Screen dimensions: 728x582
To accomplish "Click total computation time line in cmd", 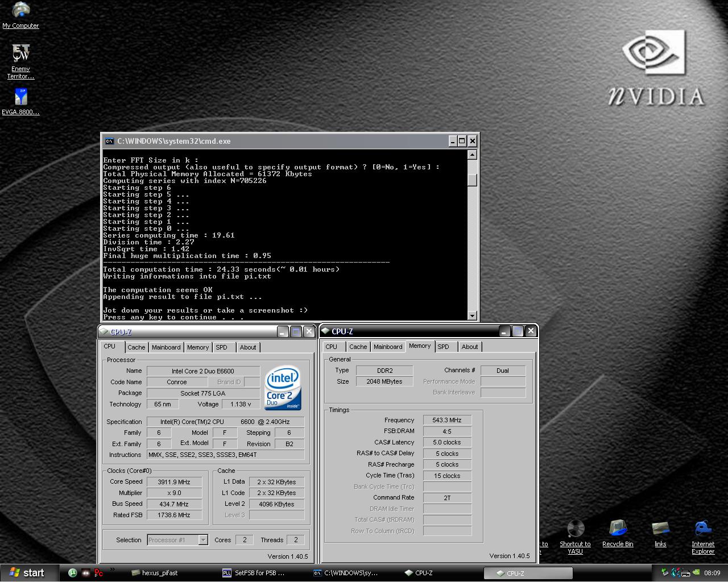I will pos(221,269).
